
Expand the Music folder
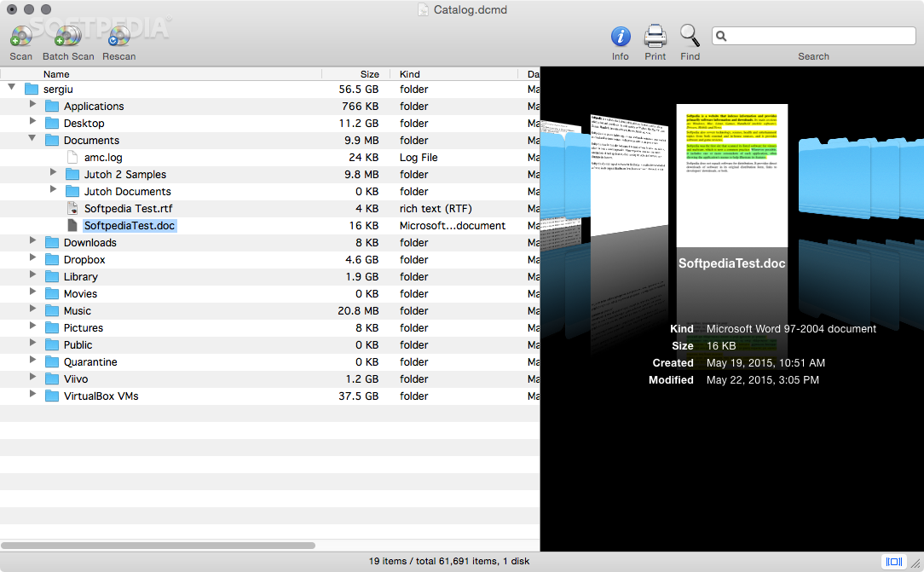[32, 309]
